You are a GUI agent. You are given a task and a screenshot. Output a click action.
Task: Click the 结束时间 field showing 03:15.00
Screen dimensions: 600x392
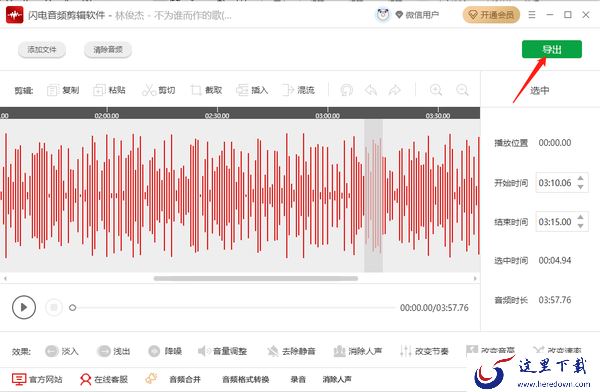pos(561,222)
